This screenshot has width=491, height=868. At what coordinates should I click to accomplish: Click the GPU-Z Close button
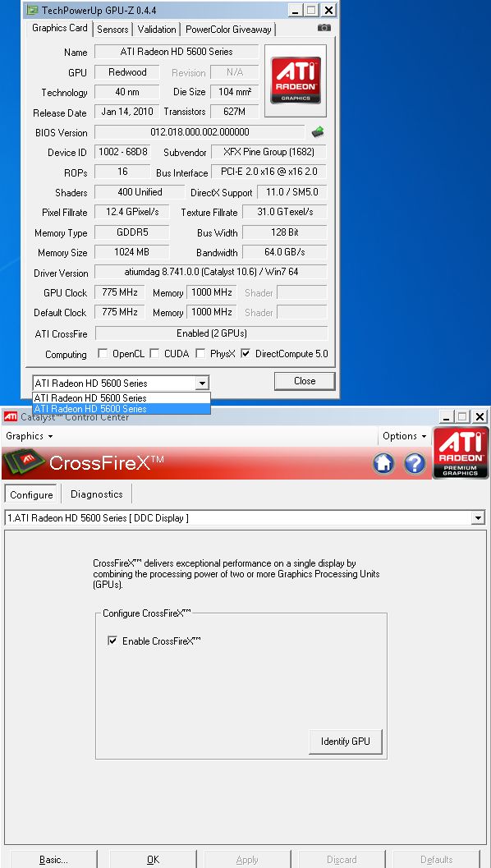[x=305, y=381]
